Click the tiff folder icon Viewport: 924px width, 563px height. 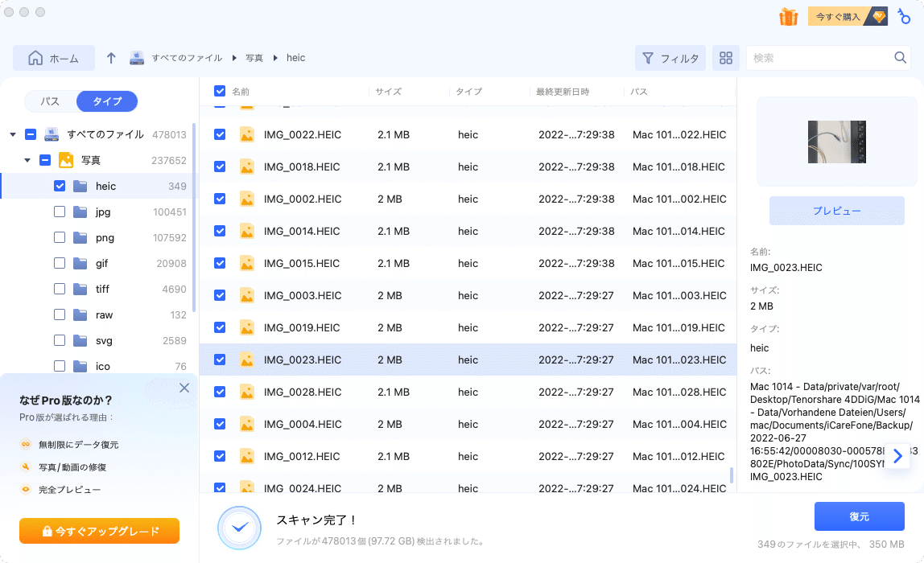[80, 290]
